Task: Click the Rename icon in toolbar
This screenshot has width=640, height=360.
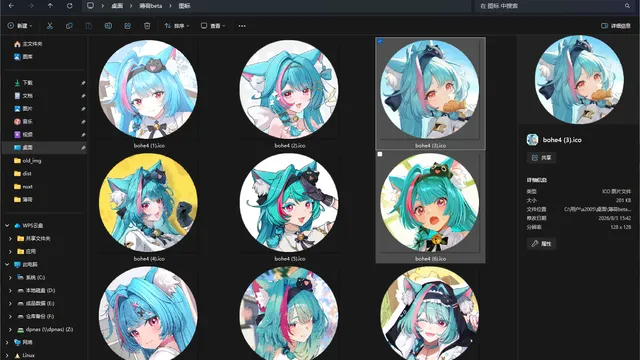Action: click(x=108, y=26)
